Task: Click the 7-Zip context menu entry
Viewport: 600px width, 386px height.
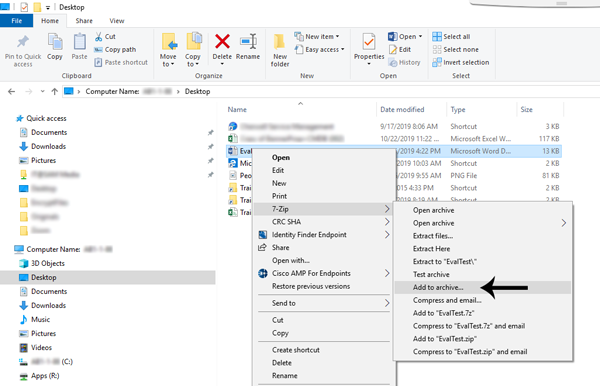Action: point(323,209)
